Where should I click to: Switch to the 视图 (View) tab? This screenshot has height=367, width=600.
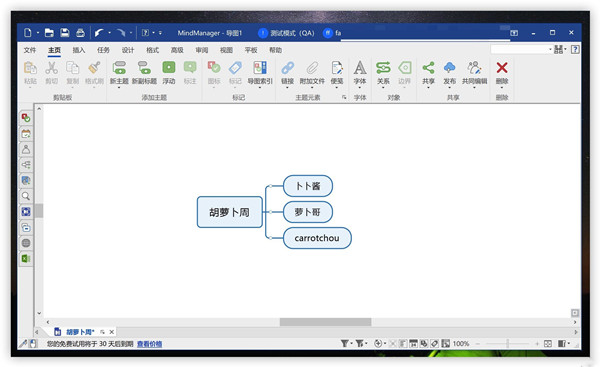(226, 50)
